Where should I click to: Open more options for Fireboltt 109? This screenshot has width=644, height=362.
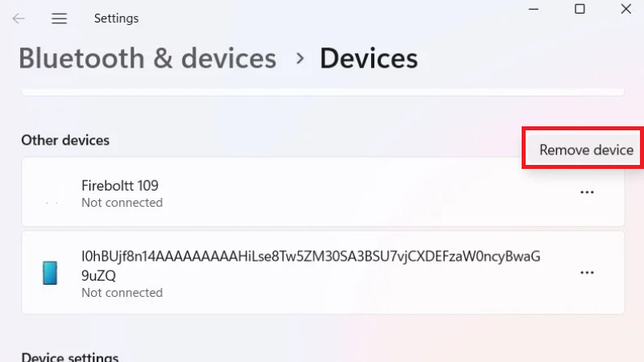(587, 192)
